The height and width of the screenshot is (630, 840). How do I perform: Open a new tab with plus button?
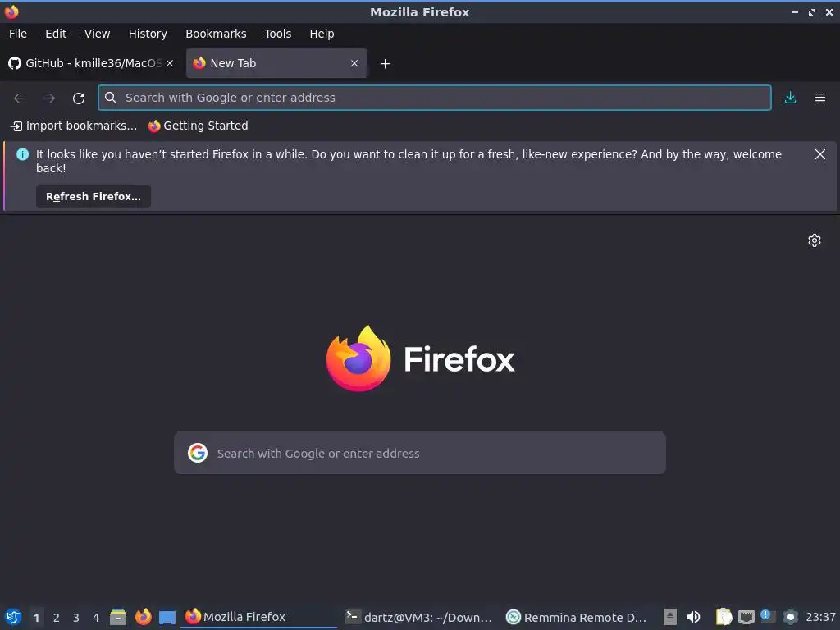point(385,64)
